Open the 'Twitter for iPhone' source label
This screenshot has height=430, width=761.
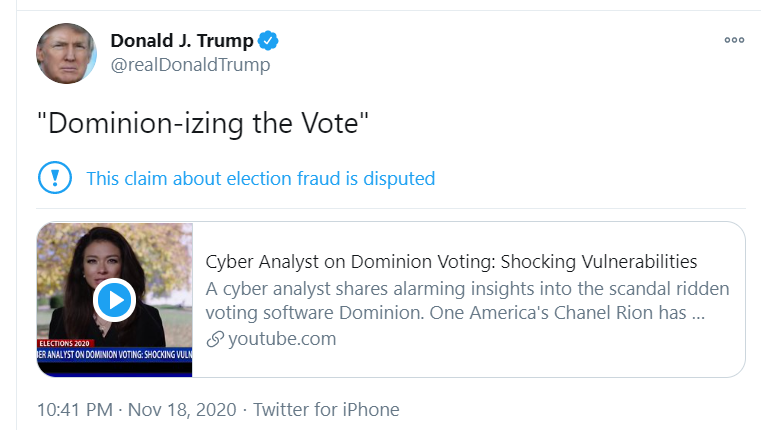[326, 410]
